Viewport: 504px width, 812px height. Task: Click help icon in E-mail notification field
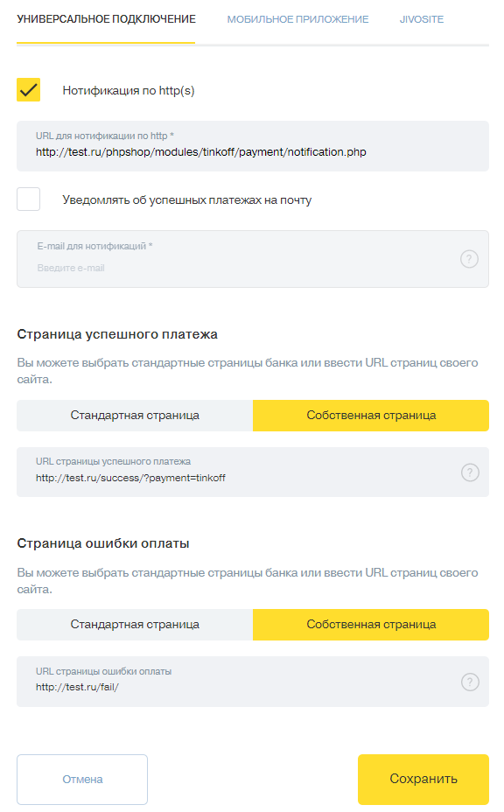[x=469, y=259]
